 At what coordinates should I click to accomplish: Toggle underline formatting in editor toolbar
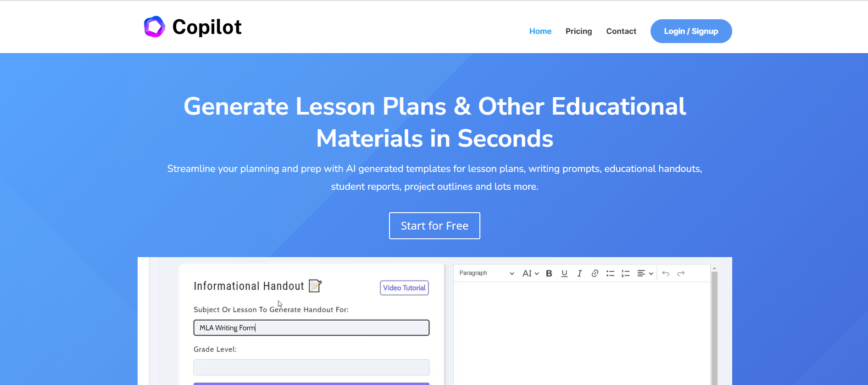564,273
